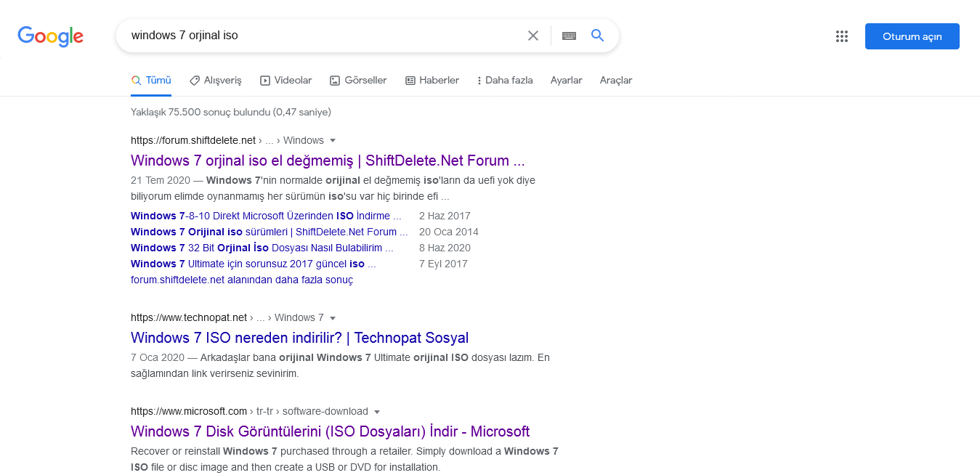
Task: Expand shiftdelete.net result options arrow
Action: [x=333, y=140]
